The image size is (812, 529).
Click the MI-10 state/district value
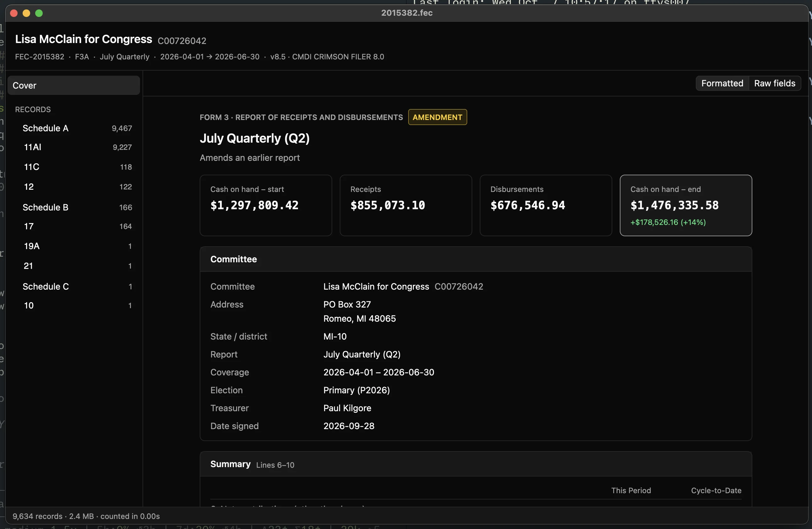(x=335, y=336)
